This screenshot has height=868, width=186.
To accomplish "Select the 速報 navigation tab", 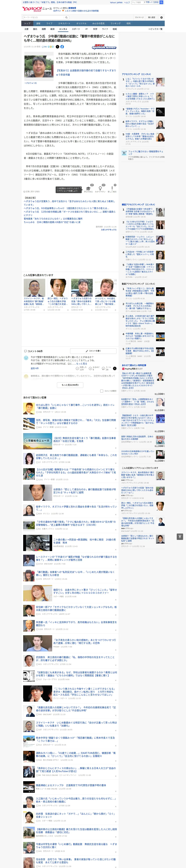I will (38, 23).
